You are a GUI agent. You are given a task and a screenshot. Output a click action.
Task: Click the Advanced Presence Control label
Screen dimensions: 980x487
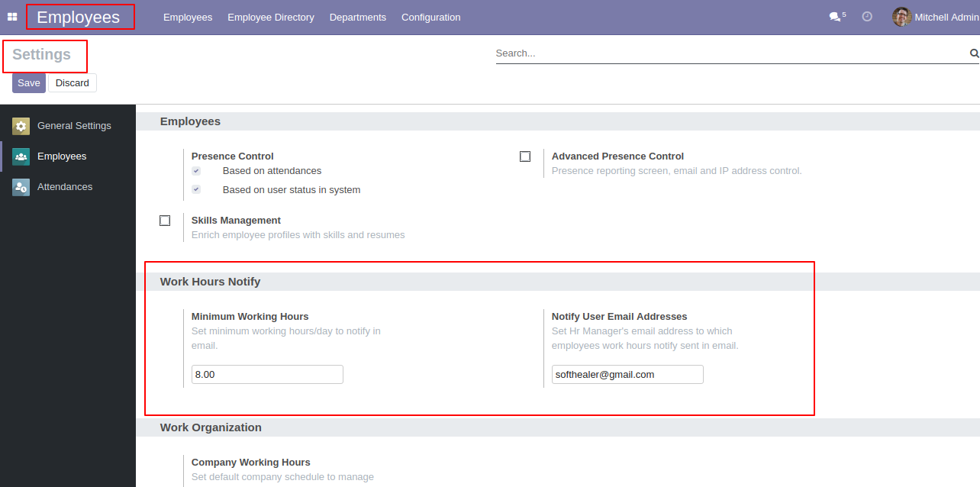tap(617, 156)
